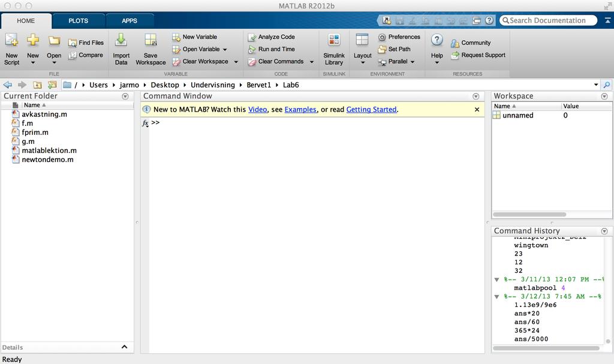Screen dimensions: 614x364
Task: Click Command History horizontal scrollbar
Action: click(546, 348)
